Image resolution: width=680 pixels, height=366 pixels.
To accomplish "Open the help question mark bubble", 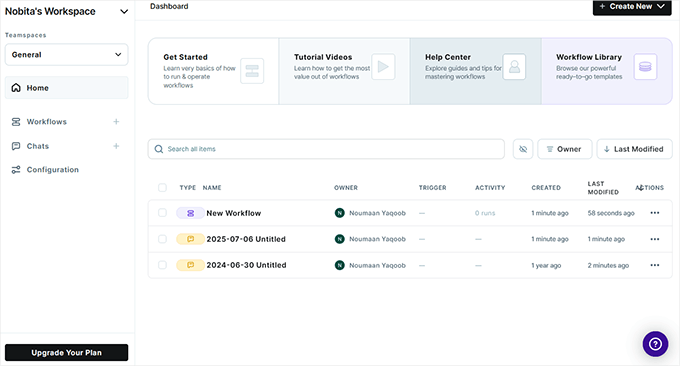I will [x=655, y=344].
